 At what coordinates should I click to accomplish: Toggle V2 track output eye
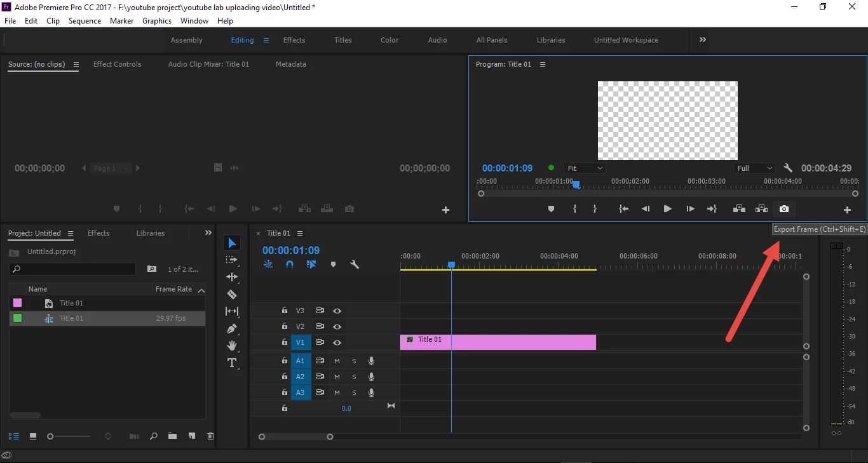(x=337, y=326)
